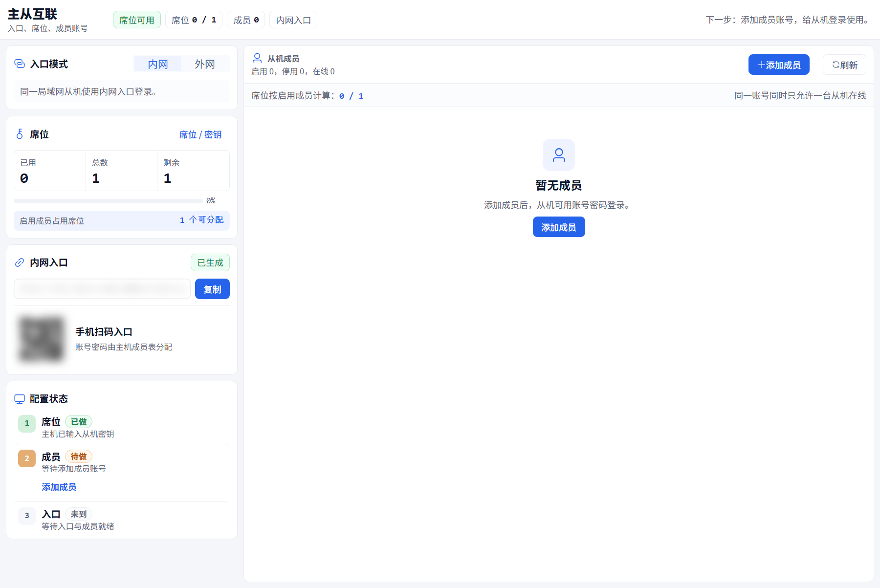The height and width of the screenshot is (588, 880).
Task: Click the 启用成员占用席位 label
Action: 52,221
